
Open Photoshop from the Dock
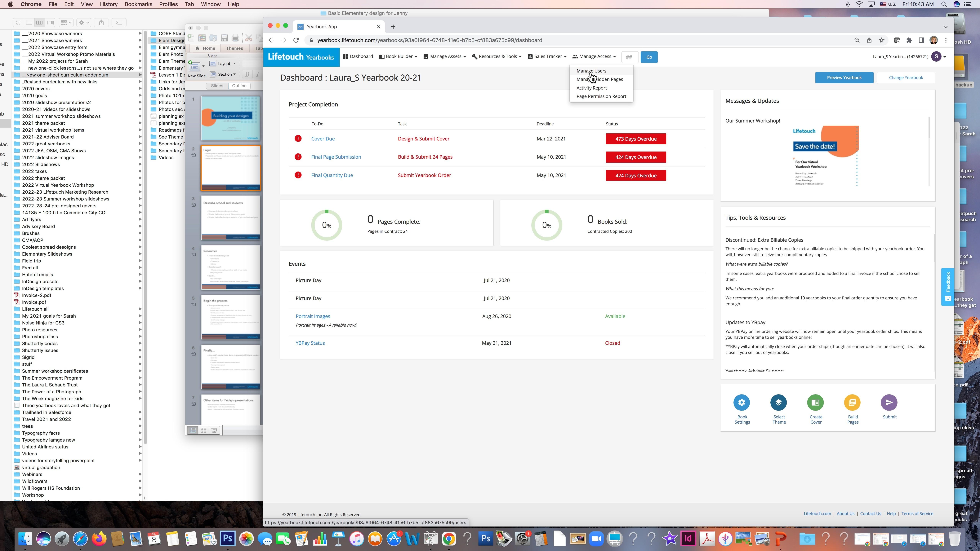coord(228,538)
